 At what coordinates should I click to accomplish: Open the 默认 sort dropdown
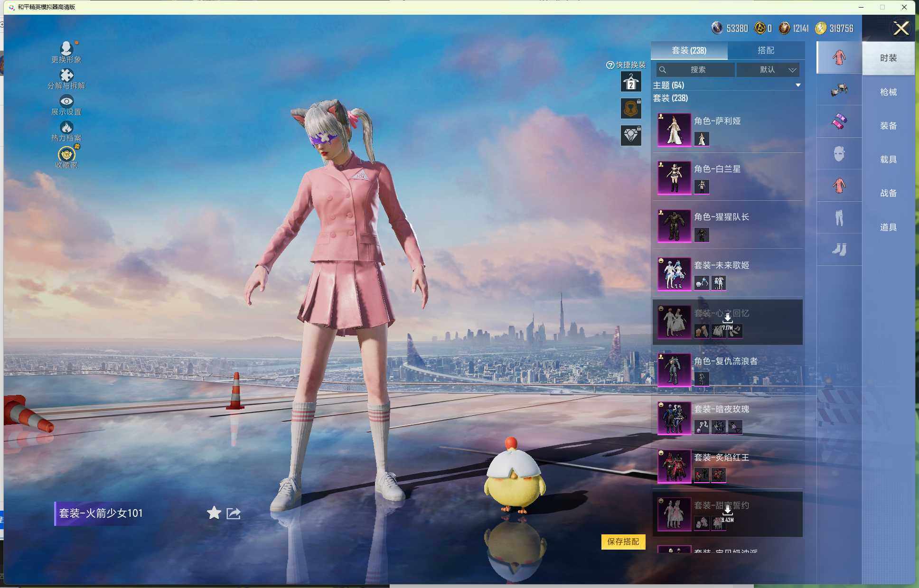(x=768, y=70)
